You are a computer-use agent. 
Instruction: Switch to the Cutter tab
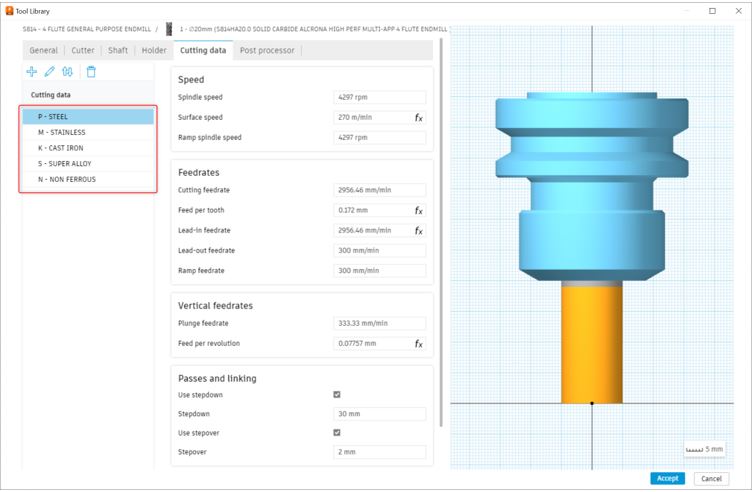click(x=83, y=50)
